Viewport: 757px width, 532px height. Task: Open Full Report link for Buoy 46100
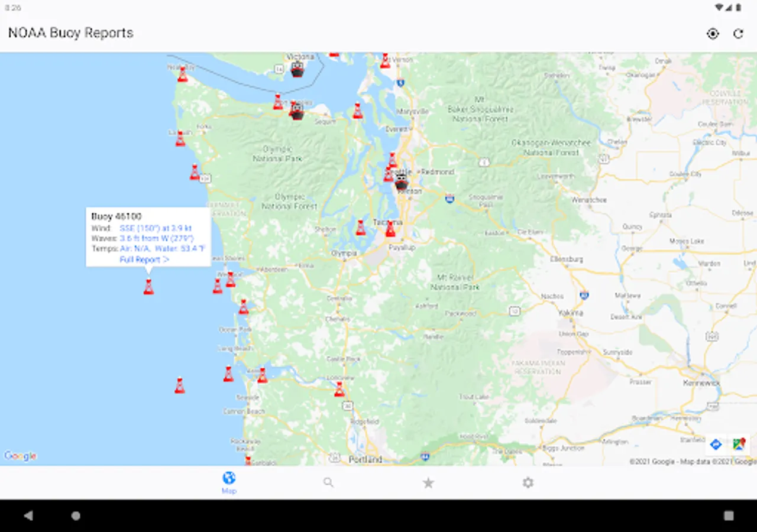click(145, 259)
